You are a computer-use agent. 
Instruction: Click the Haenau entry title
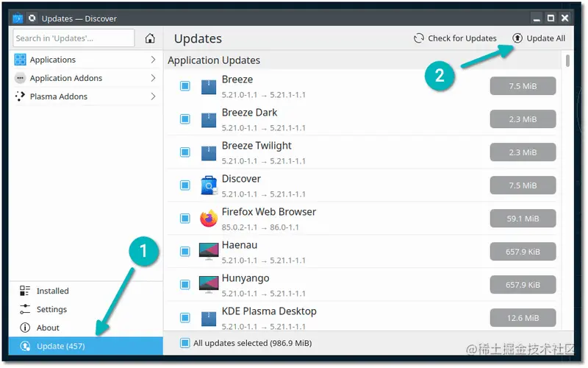[x=240, y=245]
